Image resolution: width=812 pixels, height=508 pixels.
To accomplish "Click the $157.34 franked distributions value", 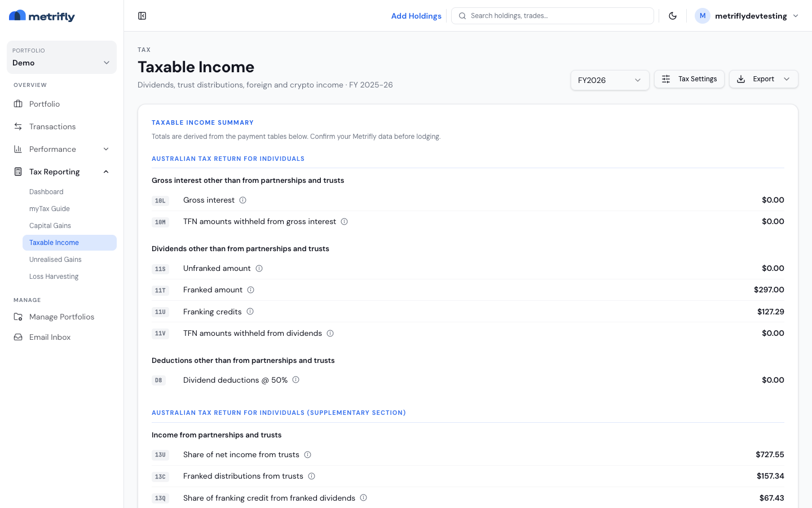I will point(770,476).
